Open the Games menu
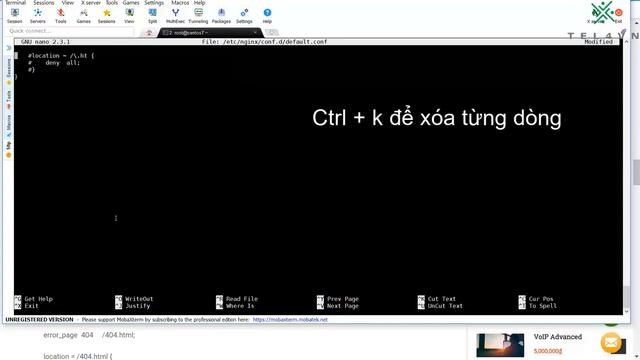The image size is (640, 360). point(131,2)
